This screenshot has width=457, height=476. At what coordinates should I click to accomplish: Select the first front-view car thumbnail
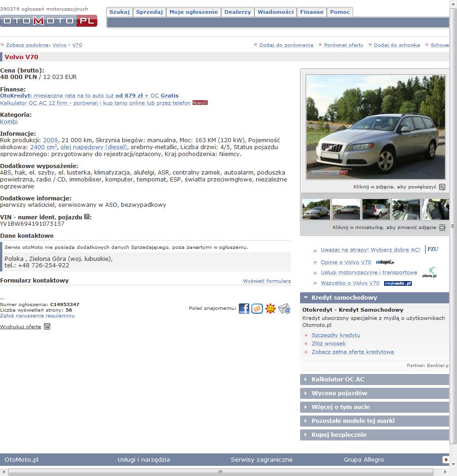(316, 209)
